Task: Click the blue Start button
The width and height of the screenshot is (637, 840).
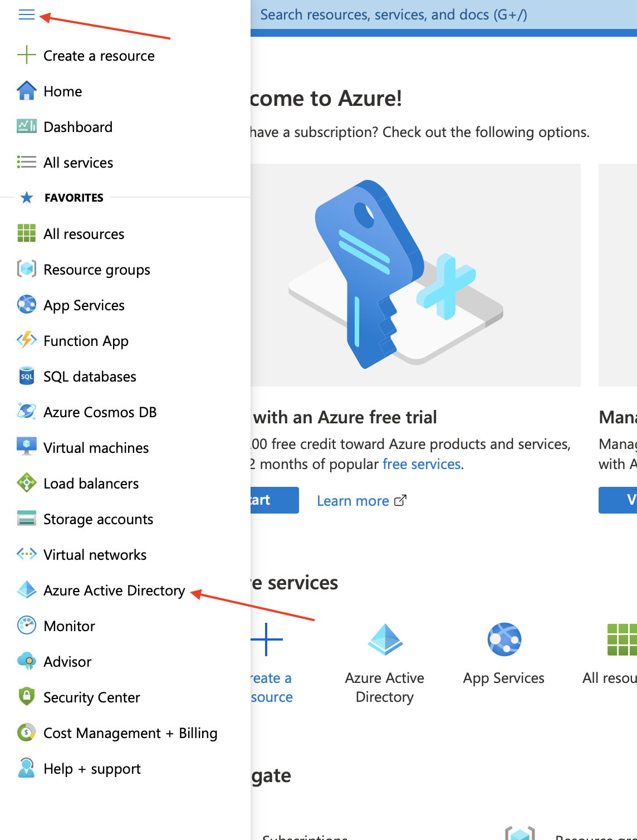Action: click(275, 500)
